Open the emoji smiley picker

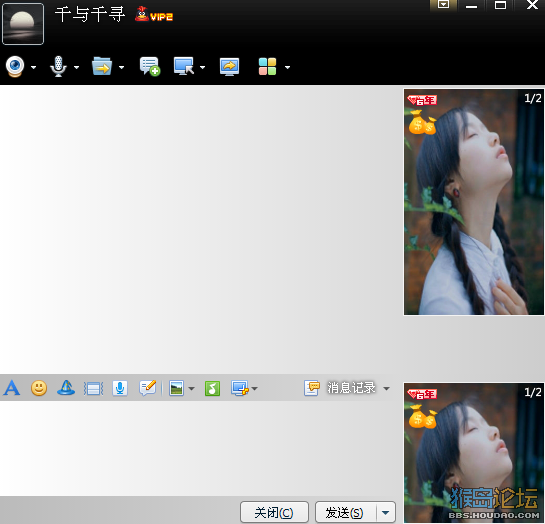click(39, 388)
